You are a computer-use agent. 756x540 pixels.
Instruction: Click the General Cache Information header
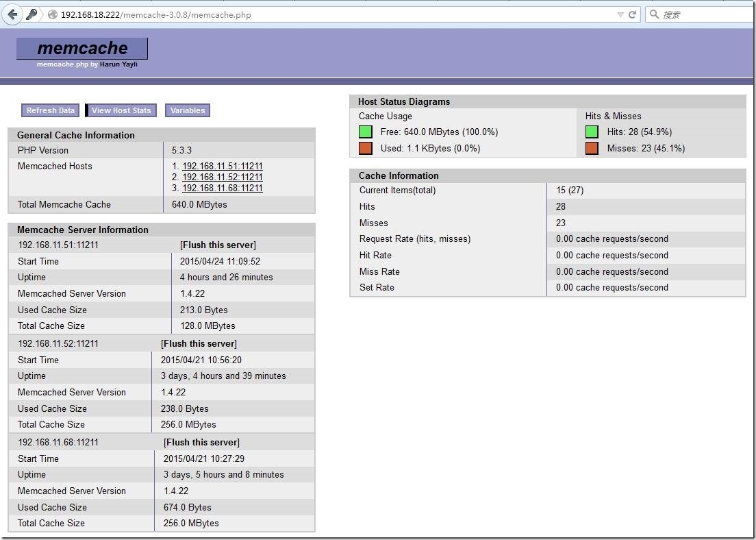162,135
